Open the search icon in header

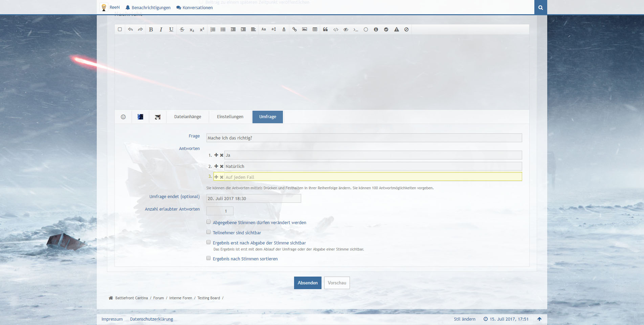click(x=541, y=7)
